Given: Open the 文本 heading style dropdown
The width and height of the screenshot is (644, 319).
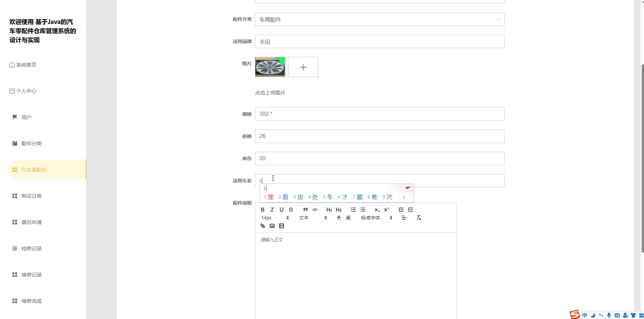Looking at the screenshot, I should 313,218.
